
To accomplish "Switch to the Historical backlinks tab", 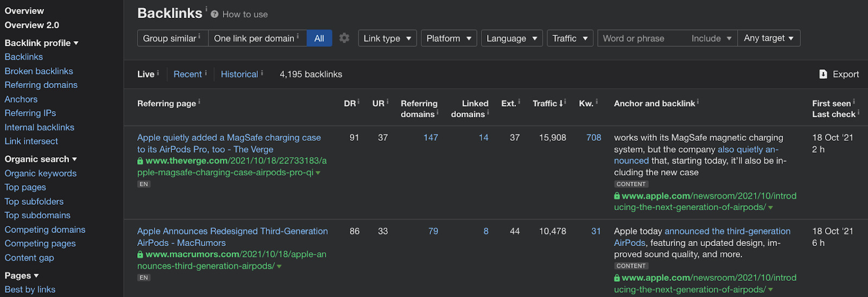I will [x=239, y=74].
